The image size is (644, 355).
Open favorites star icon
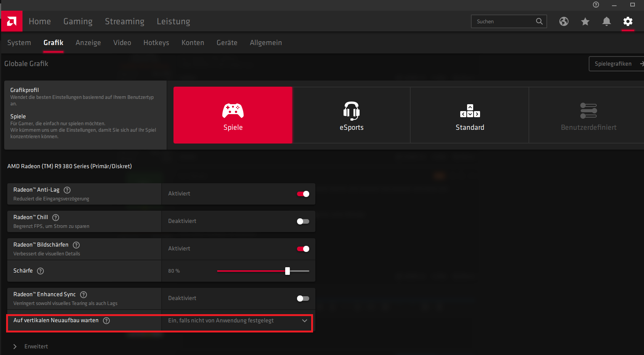click(x=585, y=21)
